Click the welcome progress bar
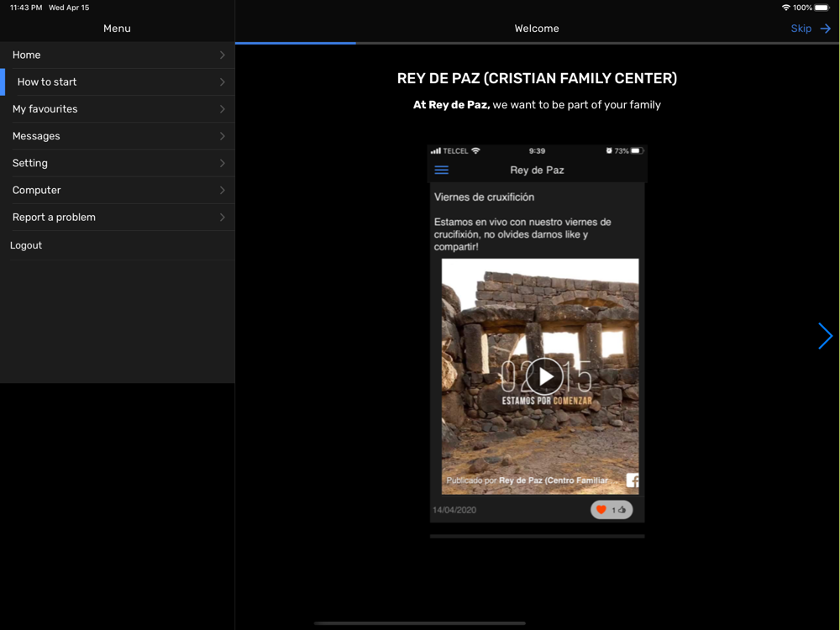The image size is (840, 630). tap(537, 43)
